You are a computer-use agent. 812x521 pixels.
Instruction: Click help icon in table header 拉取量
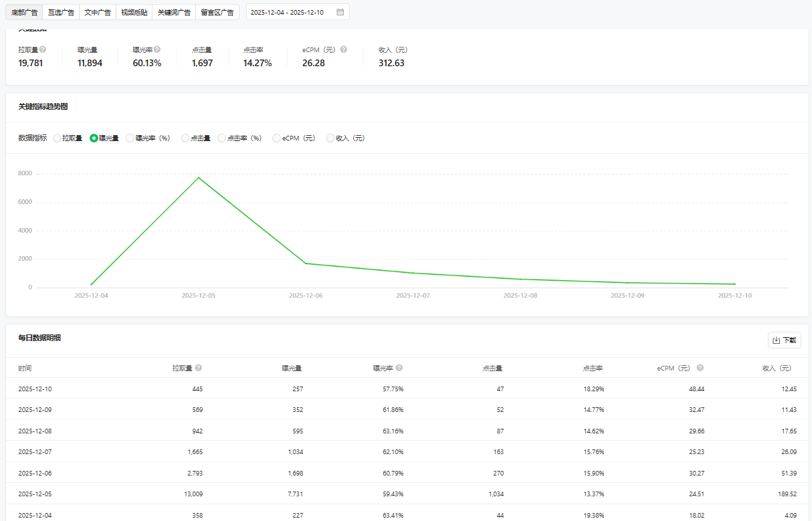(x=199, y=368)
